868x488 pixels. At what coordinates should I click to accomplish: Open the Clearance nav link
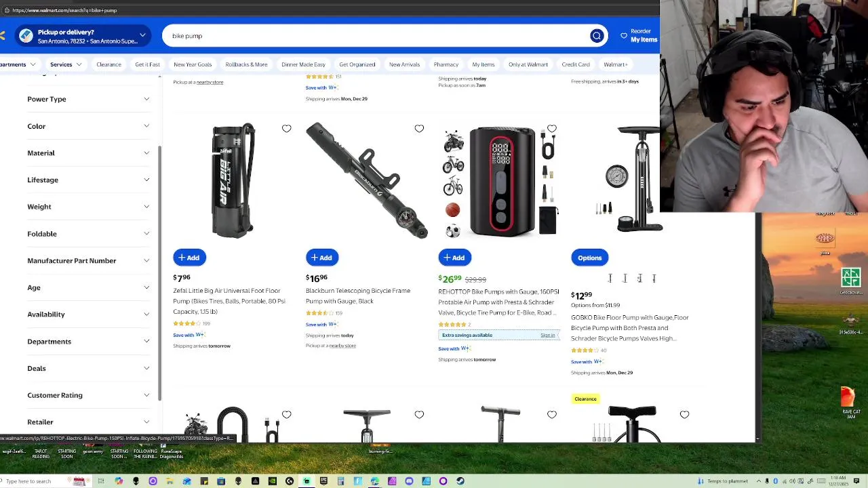(x=108, y=64)
